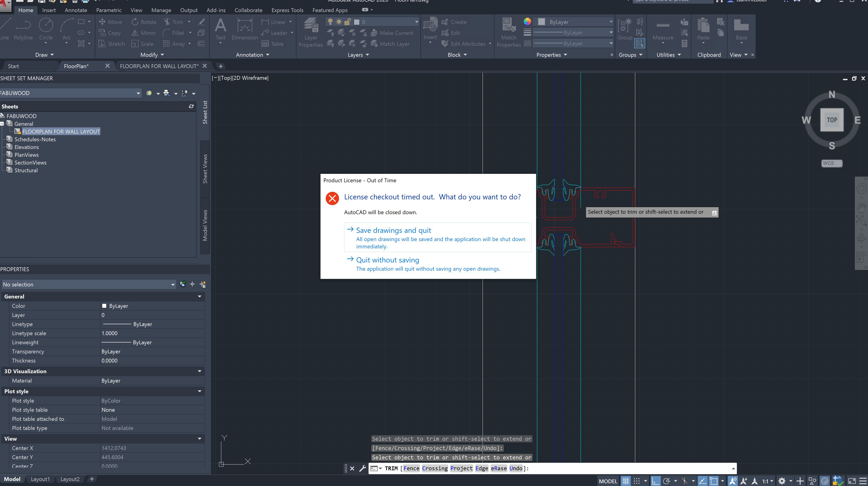Viewport: 868px width, 486px height.
Task: Open the Annotate ribbon tab
Action: 76,10
